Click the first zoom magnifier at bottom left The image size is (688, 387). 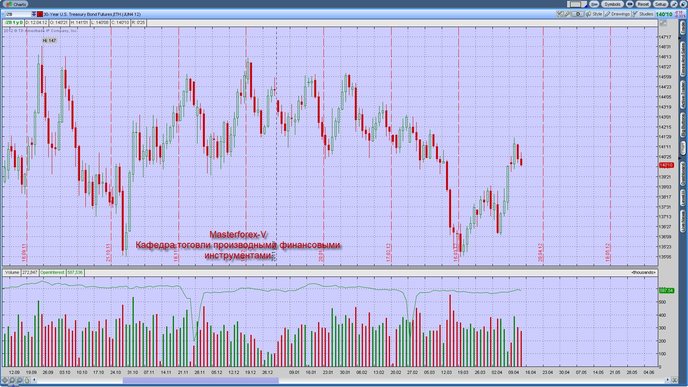click(12, 380)
